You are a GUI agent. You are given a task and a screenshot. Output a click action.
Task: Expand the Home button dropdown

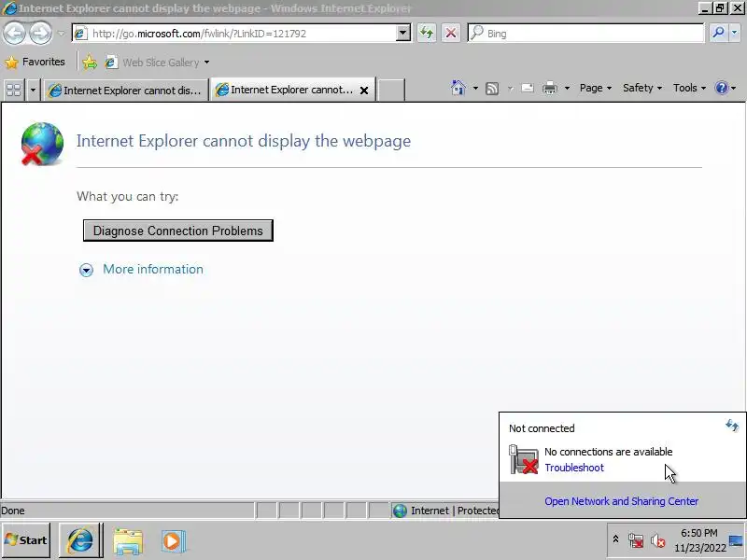(x=475, y=88)
